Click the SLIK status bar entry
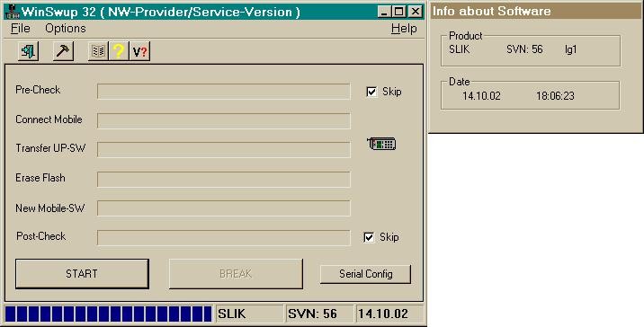This screenshot has width=644, height=327. point(250,314)
